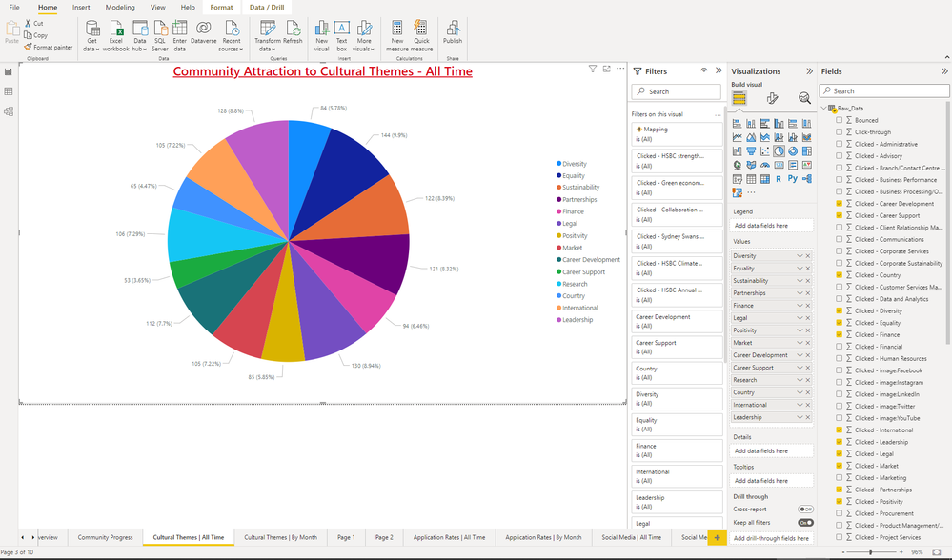Image resolution: width=952 pixels, height=560 pixels.
Task: Check Clicked - Human Resources field
Action: pyautogui.click(x=839, y=358)
